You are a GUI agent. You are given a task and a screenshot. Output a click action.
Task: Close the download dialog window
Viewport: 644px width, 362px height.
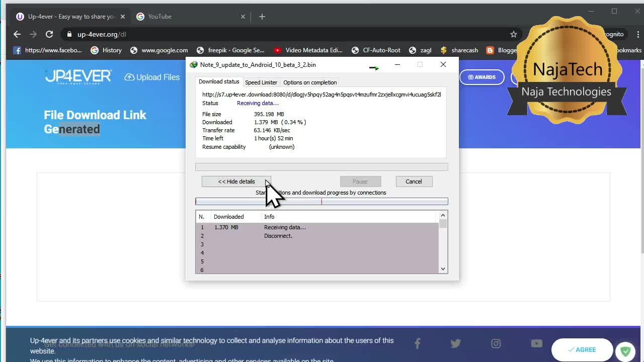[443, 64]
